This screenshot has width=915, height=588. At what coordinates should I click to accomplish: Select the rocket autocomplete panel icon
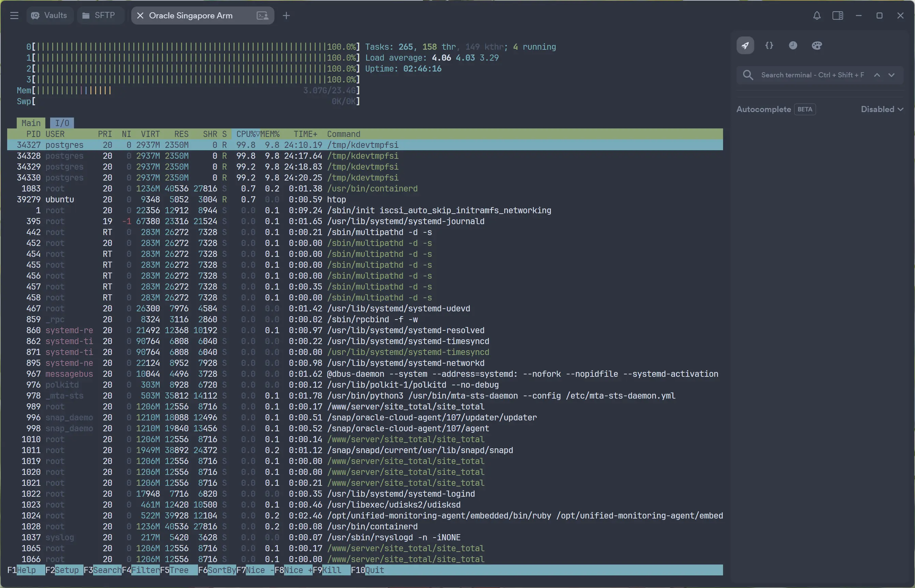click(745, 46)
